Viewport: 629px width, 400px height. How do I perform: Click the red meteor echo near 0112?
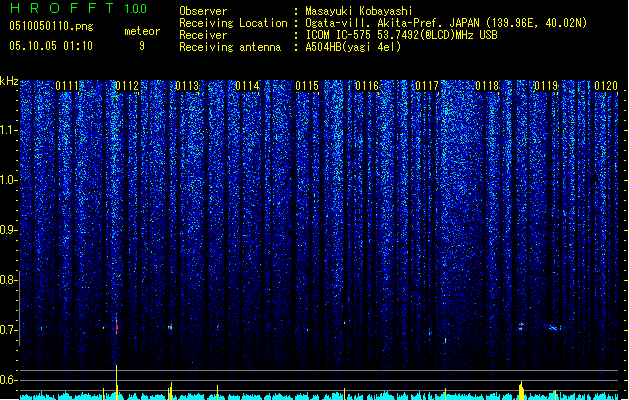117,326
